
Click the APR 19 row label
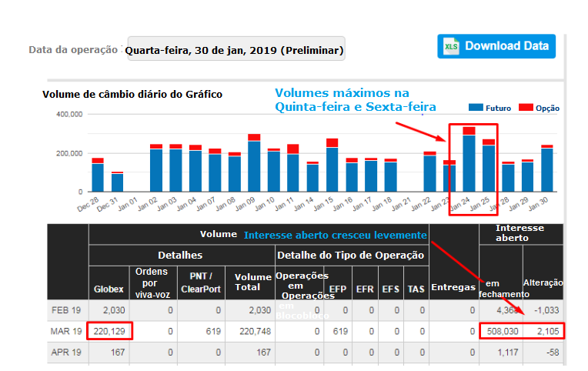[68, 353]
